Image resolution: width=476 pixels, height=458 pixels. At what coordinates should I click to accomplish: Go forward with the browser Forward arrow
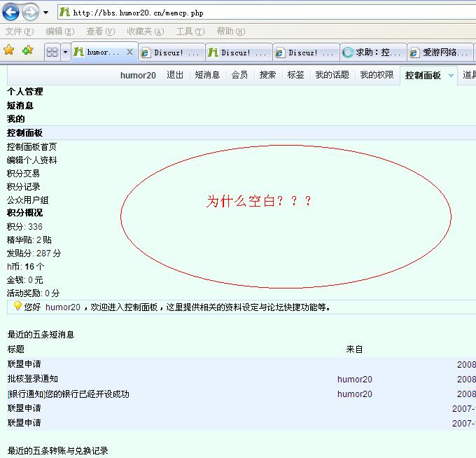[x=31, y=13]
